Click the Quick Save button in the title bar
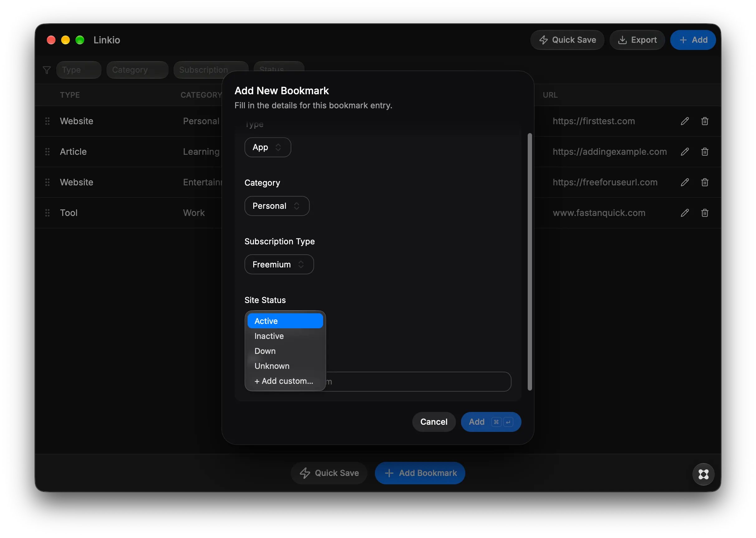The width and height of the screenshot is (756, 538). click(x=567, y=40)
